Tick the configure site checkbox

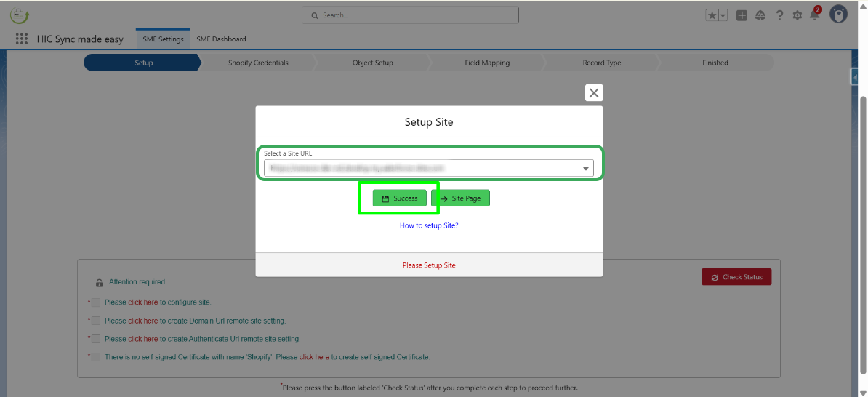point(95,302)
